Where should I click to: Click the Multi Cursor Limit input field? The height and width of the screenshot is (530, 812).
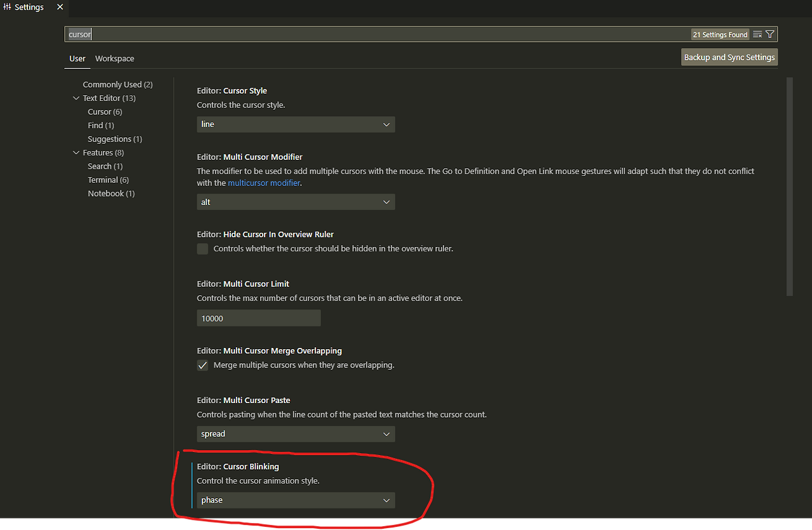[258, 317]
